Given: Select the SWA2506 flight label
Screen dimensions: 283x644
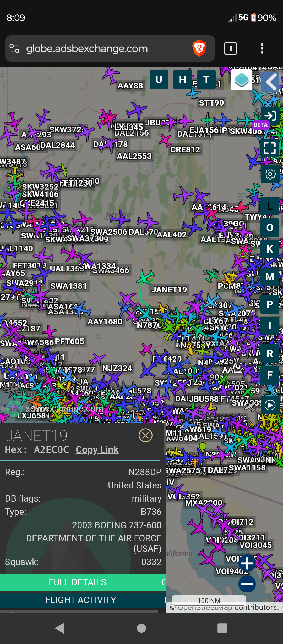Looking at the screenshot, I should pos(108,232).
